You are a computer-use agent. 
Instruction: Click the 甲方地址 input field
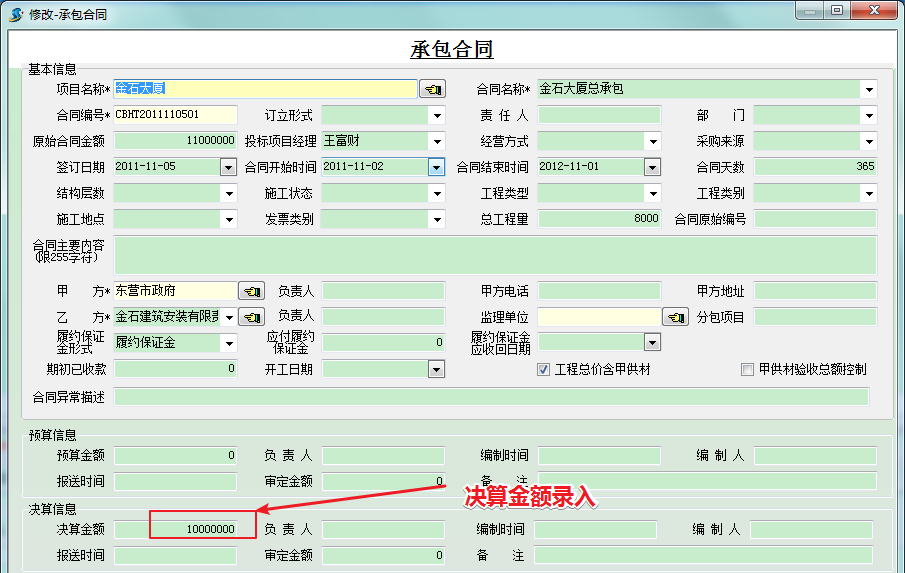tap(815, 291)
